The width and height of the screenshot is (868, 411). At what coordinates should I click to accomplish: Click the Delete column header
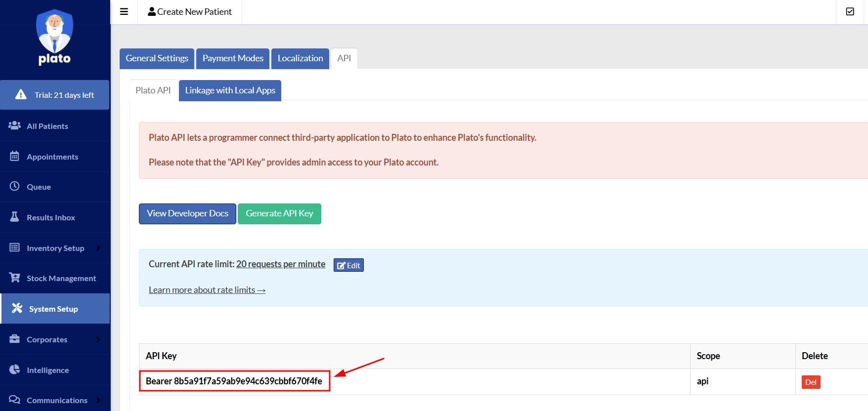click(831, 356)
